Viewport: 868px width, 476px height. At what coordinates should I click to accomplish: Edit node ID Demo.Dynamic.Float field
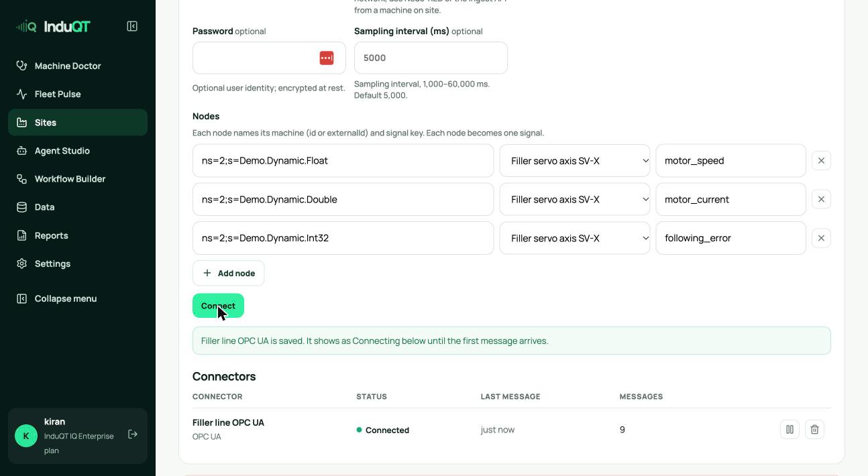click(x=343, y=160)
